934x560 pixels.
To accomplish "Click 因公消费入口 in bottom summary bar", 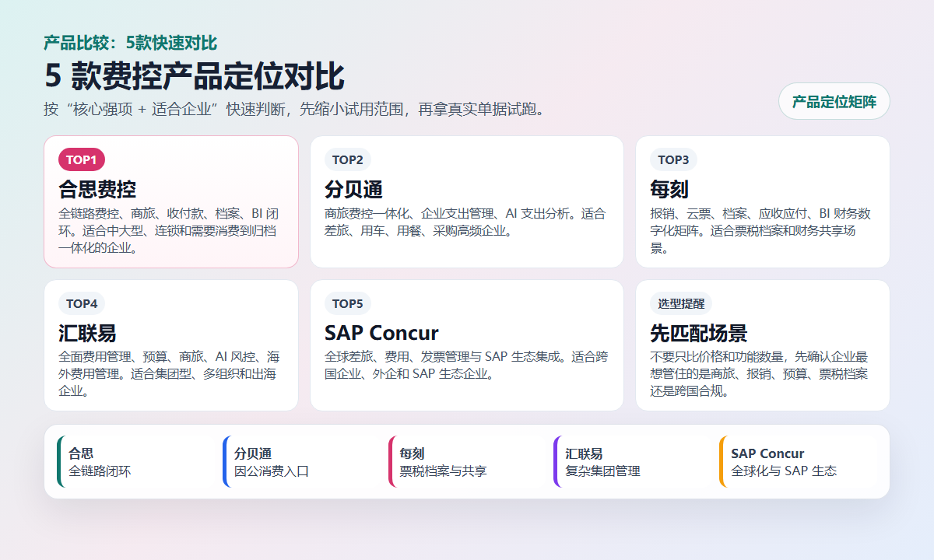I will point(272,471).
